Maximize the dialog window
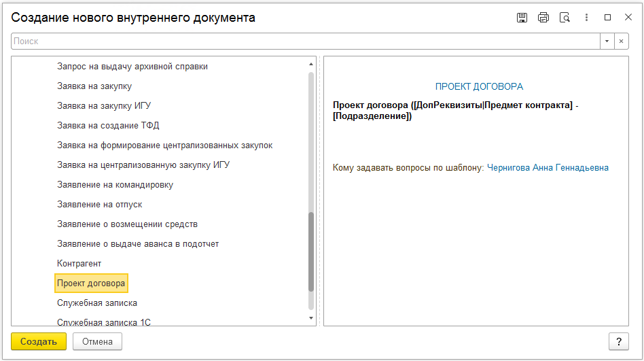Screen dimensions: 644x361 (x=607, y=17)
